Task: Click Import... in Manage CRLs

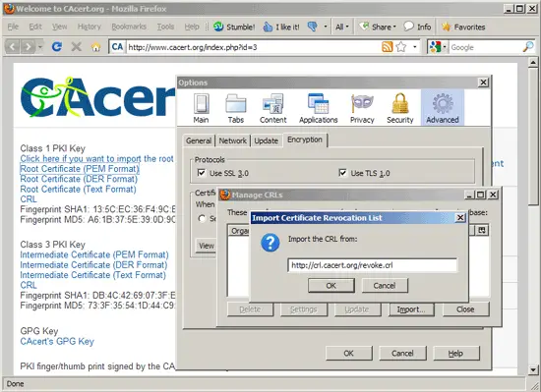Action: click(410, 309)
